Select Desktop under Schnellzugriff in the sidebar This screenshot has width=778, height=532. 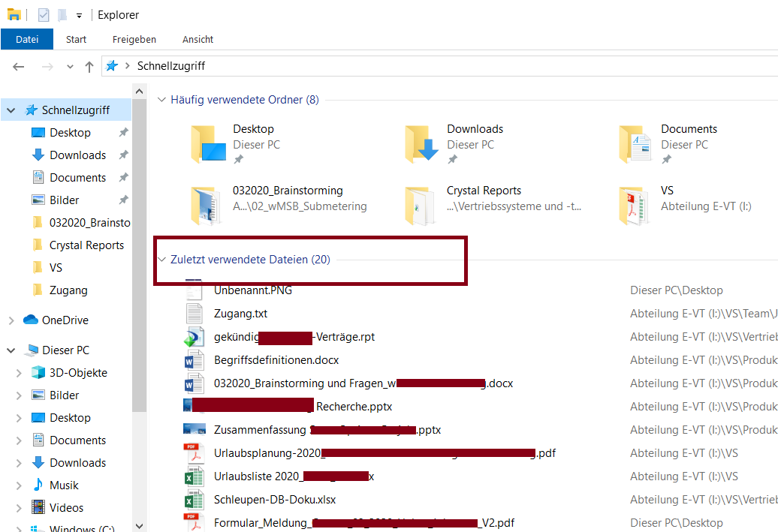coord(70,132)
